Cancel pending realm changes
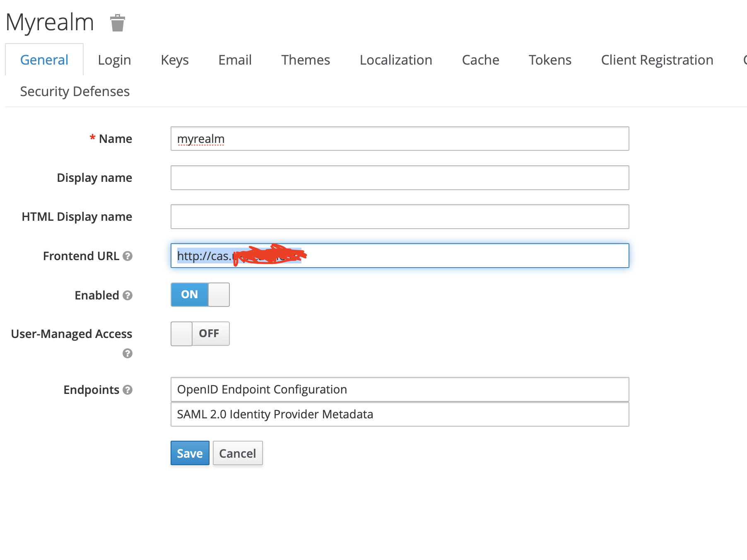This screenshot has width=747, height=560. coord(237,453)
